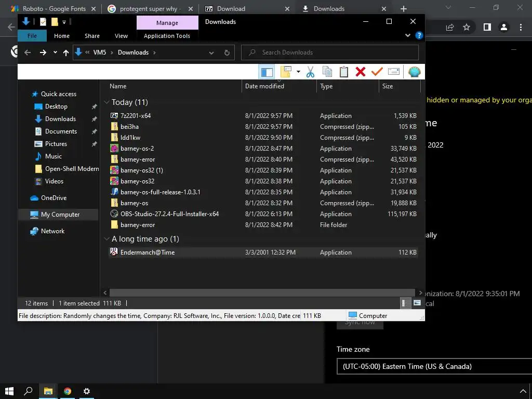Image resolution: width=532 pixels, height=399 pixels.
Task: Open the Time zone dropdown in Settings
Action: click(x=434, y=366)
